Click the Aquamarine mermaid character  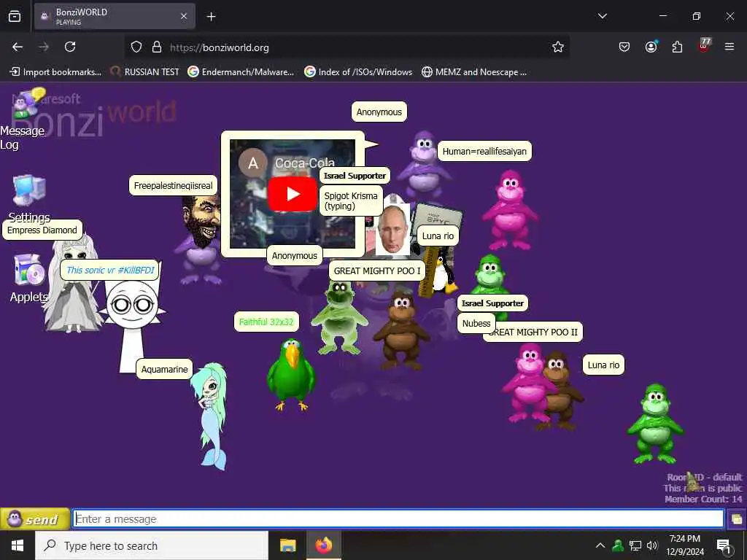click(211, 416)
